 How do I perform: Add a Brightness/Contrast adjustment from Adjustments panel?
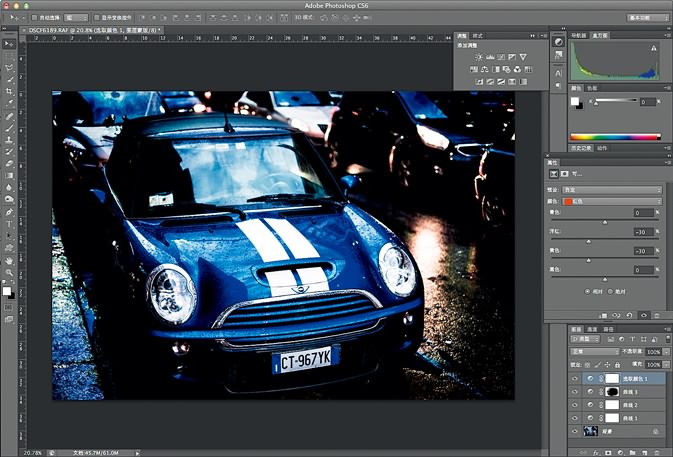pyautogui.click(x=479, y=57)
